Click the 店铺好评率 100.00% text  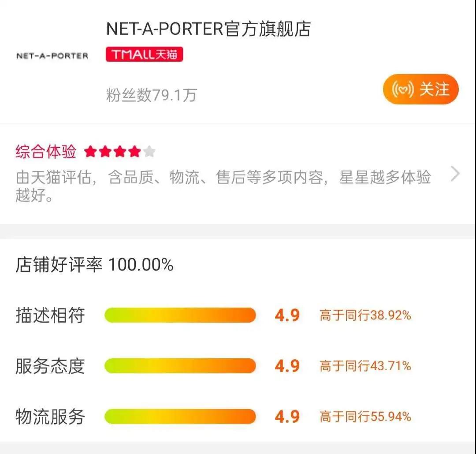point(94,264)
